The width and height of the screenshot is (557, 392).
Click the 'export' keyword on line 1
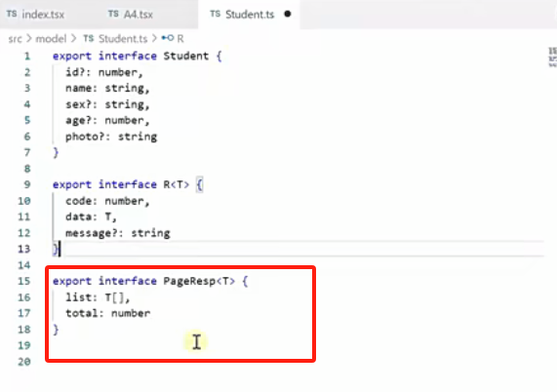click(x=72, y=57)
